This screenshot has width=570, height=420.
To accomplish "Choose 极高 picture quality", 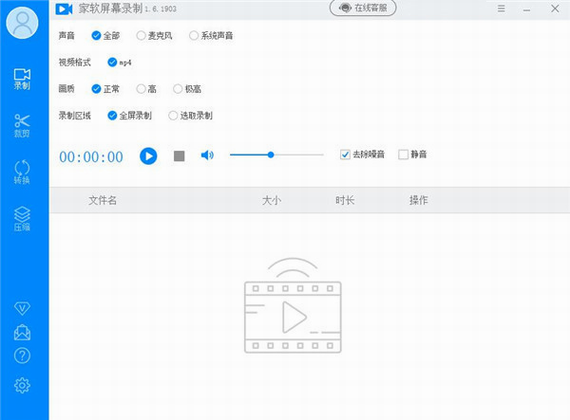I will click(x=187, y=89).
